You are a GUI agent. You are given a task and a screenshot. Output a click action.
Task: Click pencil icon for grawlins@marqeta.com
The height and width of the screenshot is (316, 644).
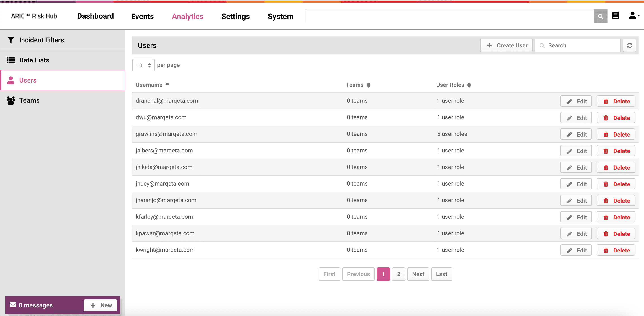(x=569, y=135)
